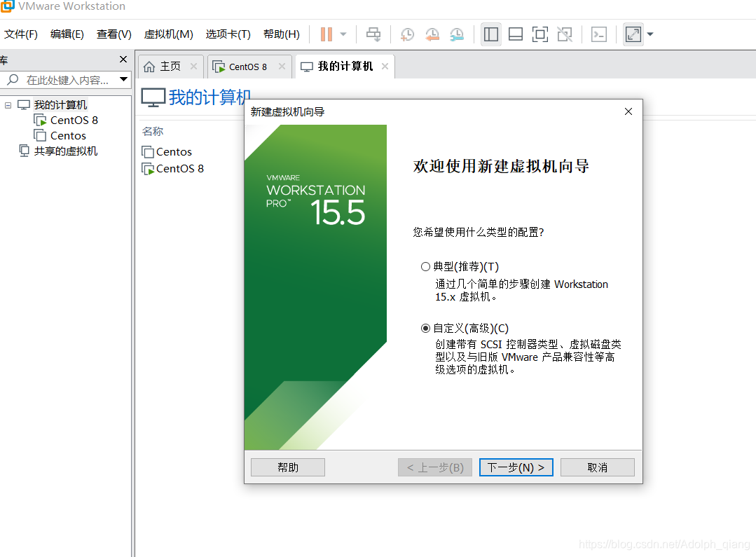Select 我的计算机 in the library tree

[60, 104]
